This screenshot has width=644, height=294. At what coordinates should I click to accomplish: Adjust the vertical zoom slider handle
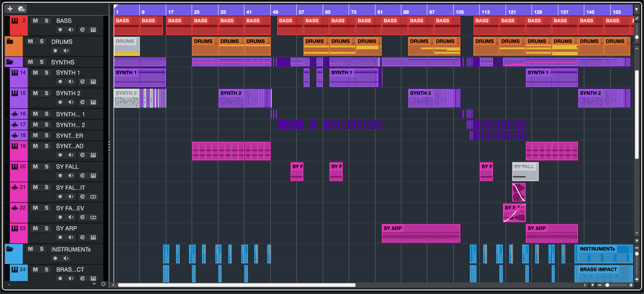(637, 254)
